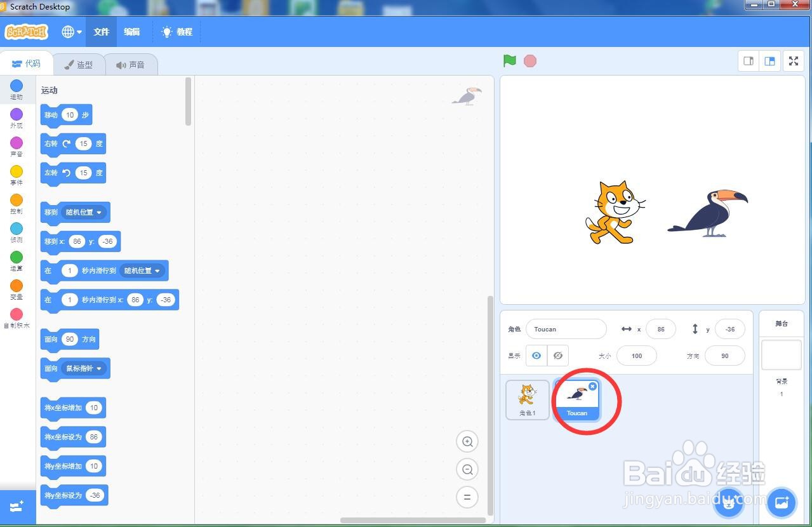Click the green flag to run
This screenshot has width=812, height=527.
tap(510, 61)
